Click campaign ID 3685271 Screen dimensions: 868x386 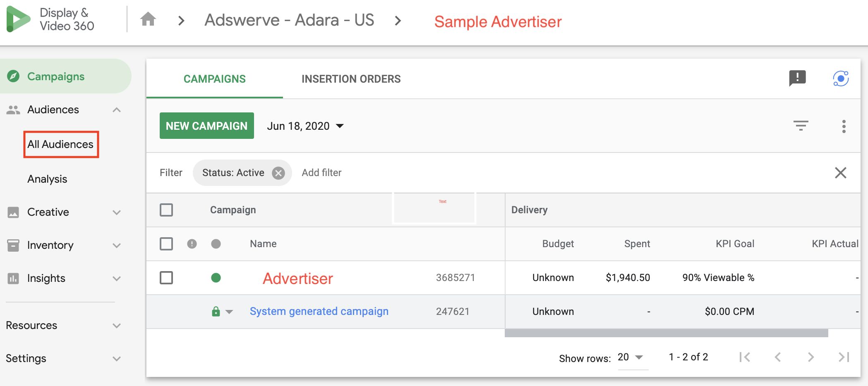point(456,278)
